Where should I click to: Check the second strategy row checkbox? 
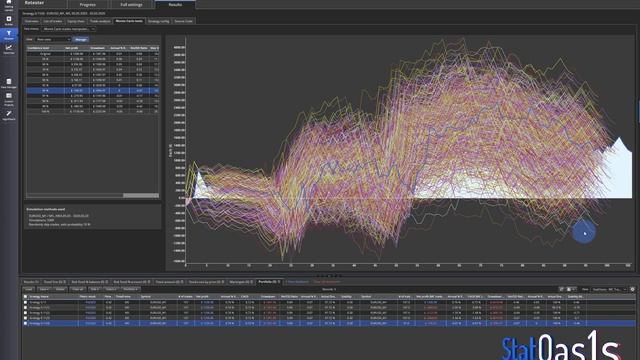pyautogui.click(x=25, y=308)
